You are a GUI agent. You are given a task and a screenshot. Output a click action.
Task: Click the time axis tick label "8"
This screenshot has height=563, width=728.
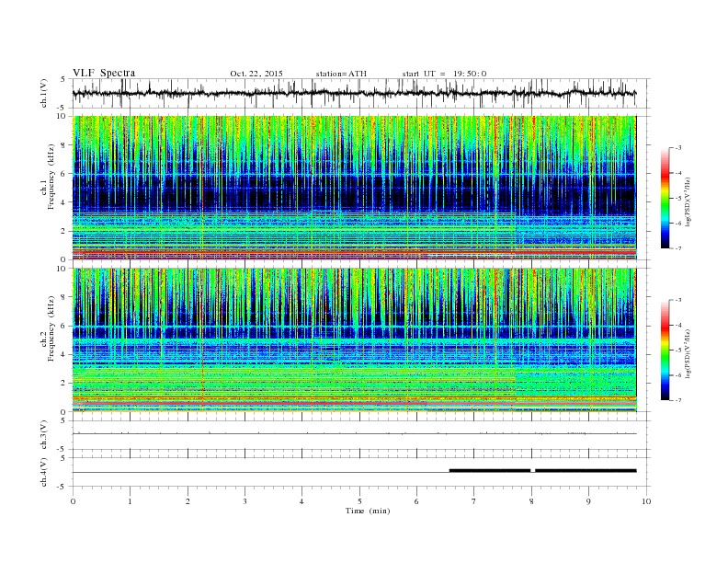pyautogui.click(x=531, y=501)
